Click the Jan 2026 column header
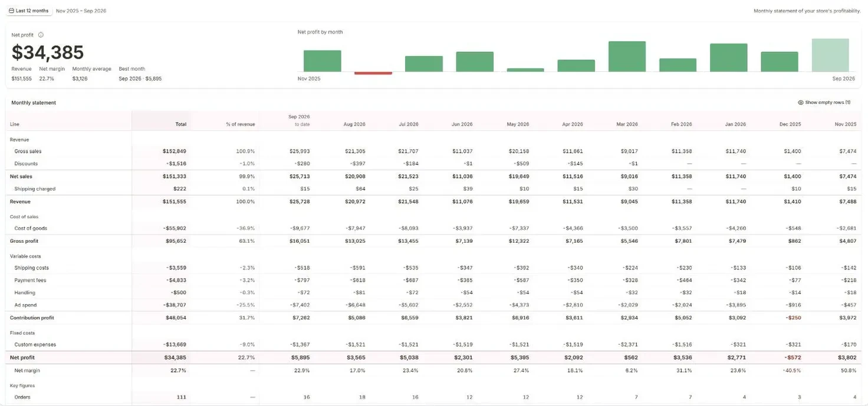The image size is (868, 406). pos(735,124)
